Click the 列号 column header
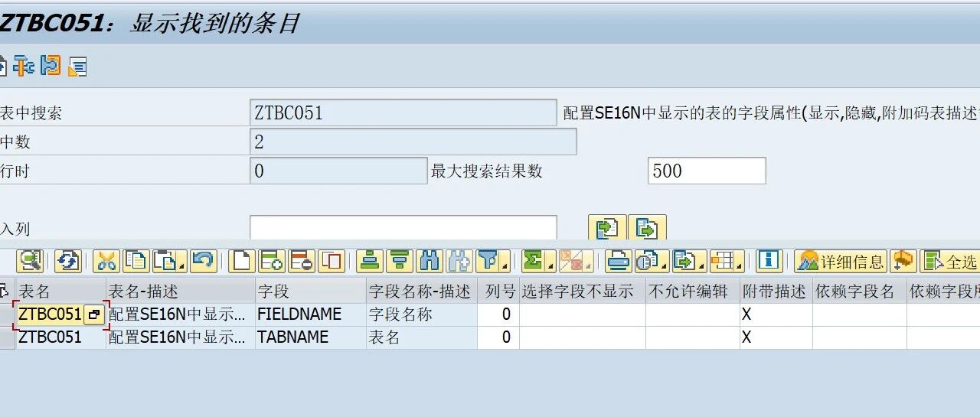The height and width of the screenshot is (417, 980). [498, 291]
